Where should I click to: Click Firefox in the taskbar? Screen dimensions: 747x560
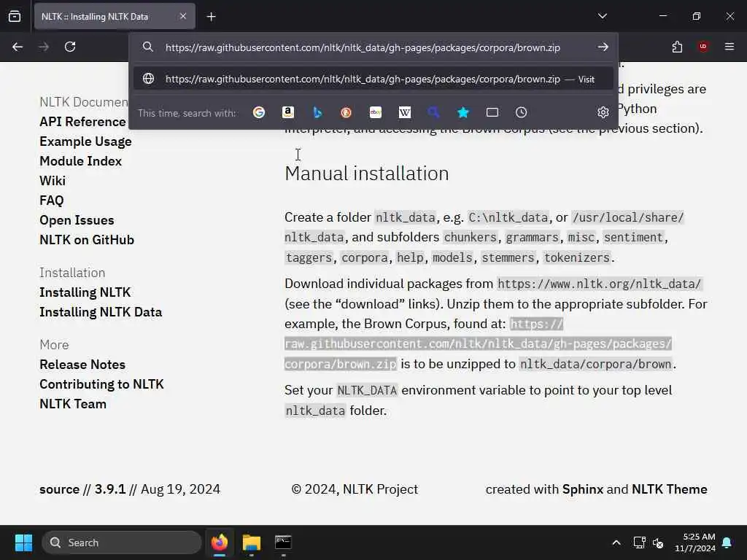[220, 542]
